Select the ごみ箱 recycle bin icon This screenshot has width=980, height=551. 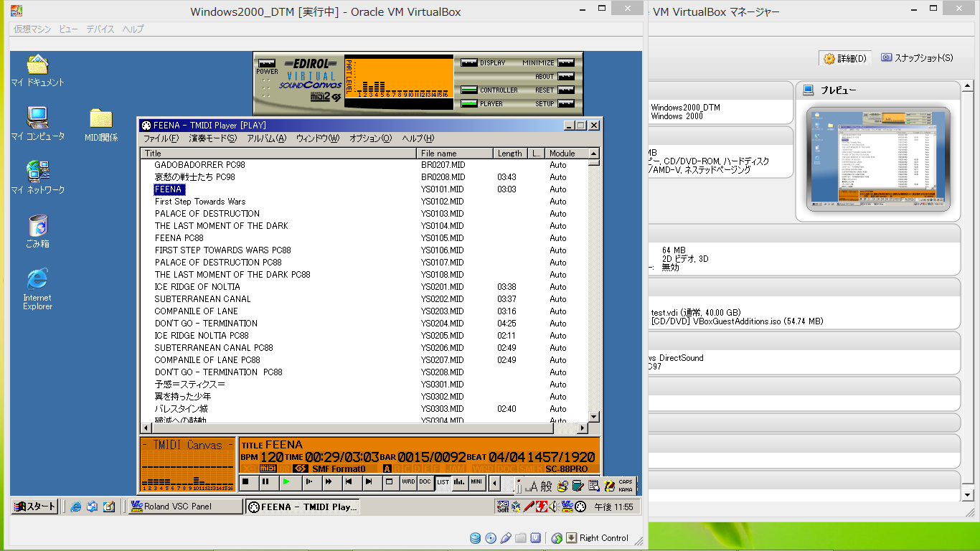(x=37, y=231)
